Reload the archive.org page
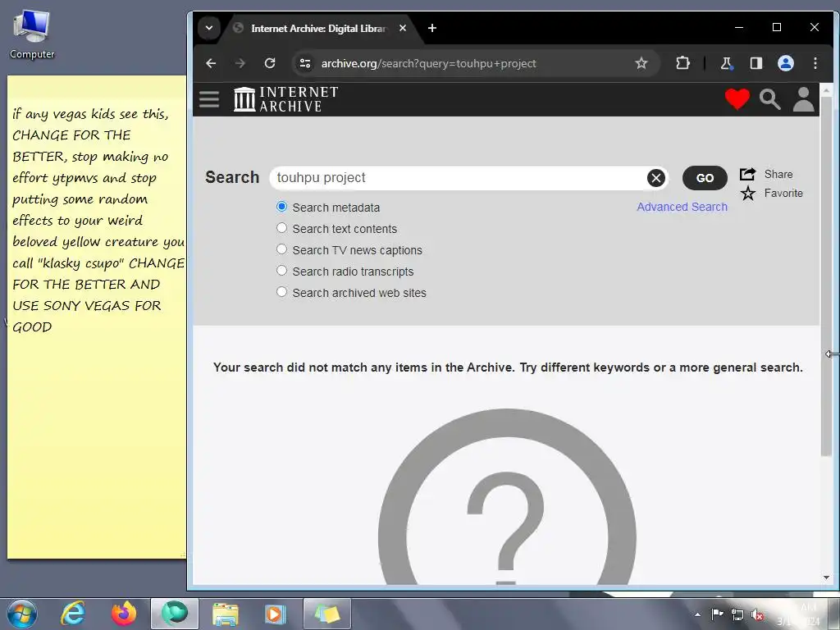 [x=269, y=63]
